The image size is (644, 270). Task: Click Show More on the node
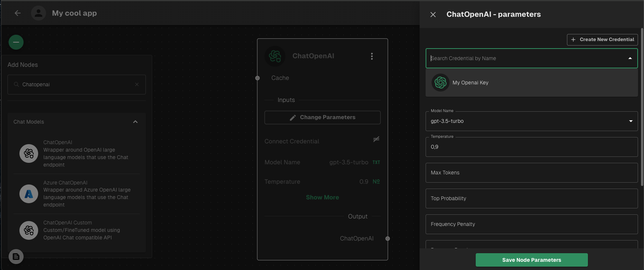(322, 198)
